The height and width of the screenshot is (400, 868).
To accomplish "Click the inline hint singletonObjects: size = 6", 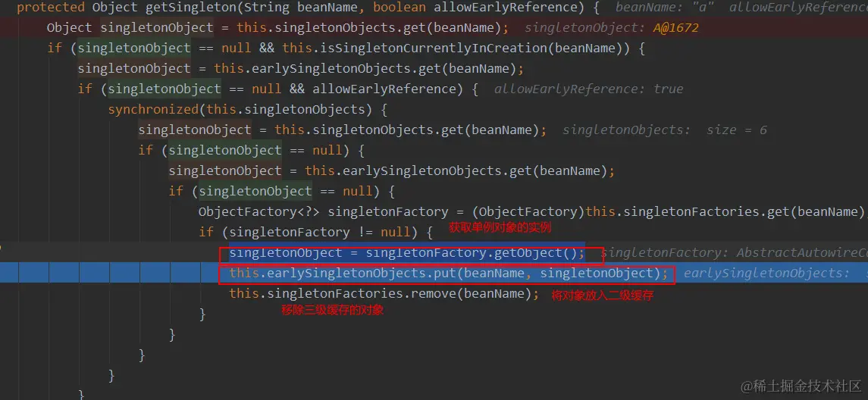I will pyautogui.click(x=665, y=130).
